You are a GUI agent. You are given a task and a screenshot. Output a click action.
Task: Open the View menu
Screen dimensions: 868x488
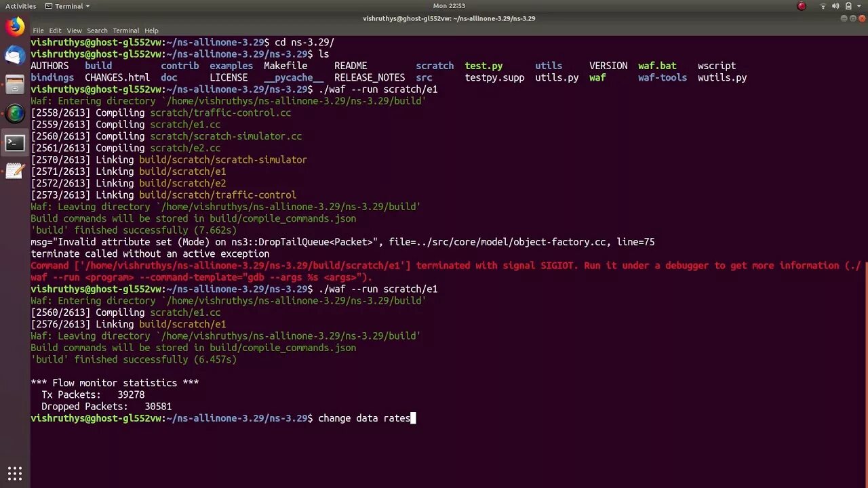74,30
